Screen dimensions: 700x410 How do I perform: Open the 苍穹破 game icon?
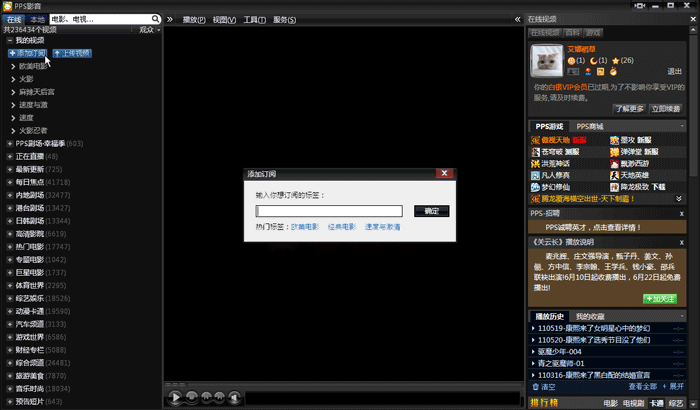[x=535, y=152]
